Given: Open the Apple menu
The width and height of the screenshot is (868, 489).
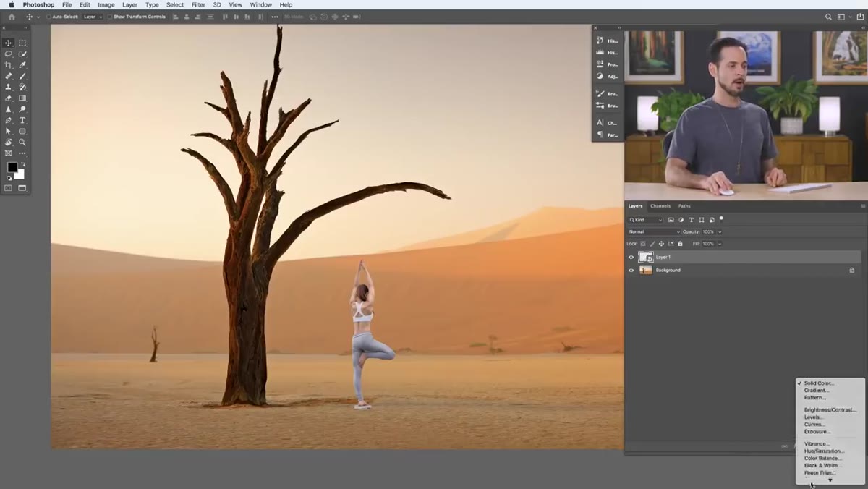Looking at the screenshot, I should [x=11, y=4].
